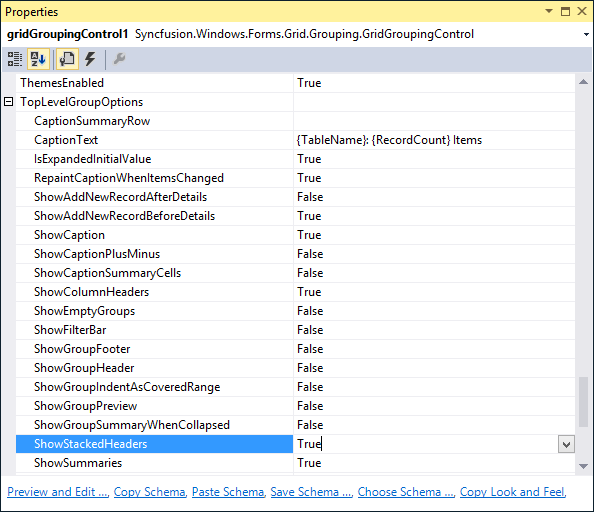Select the Alphabetical sort icon

[38, 59]
